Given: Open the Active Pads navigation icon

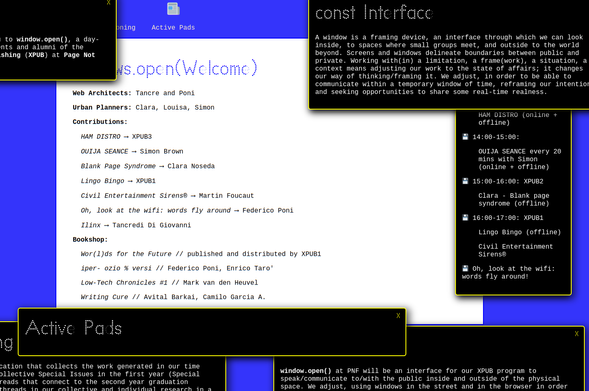Looking at the screenshot, I should click(173, 9).
